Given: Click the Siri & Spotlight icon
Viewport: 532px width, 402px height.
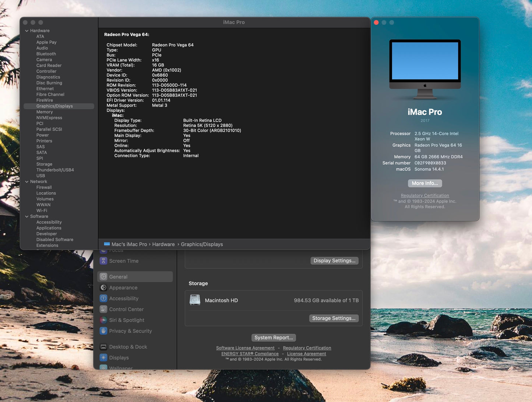Looking at the screenshot, I should 103,320.
